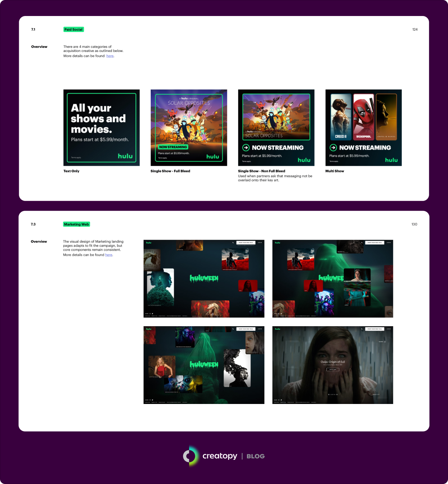
Task: Click the SOLAR OPPOSITES title in Full Bleed ad
Action: [x=189, y=103]
